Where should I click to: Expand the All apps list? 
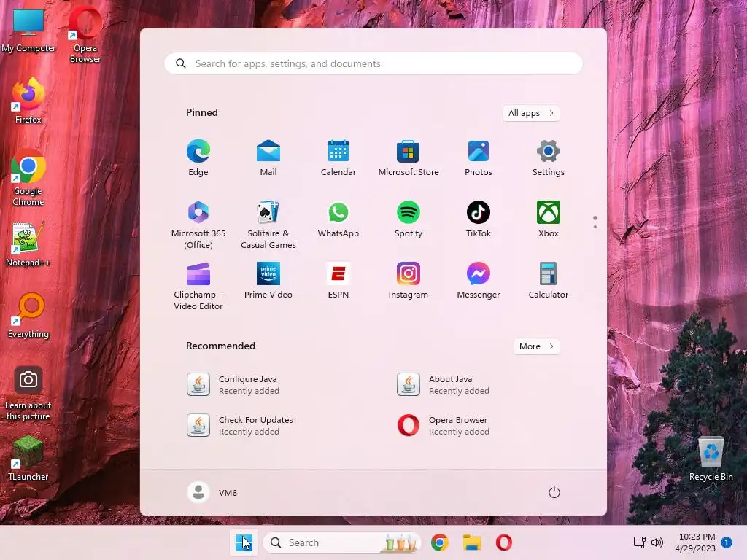(x=531, y=113)
